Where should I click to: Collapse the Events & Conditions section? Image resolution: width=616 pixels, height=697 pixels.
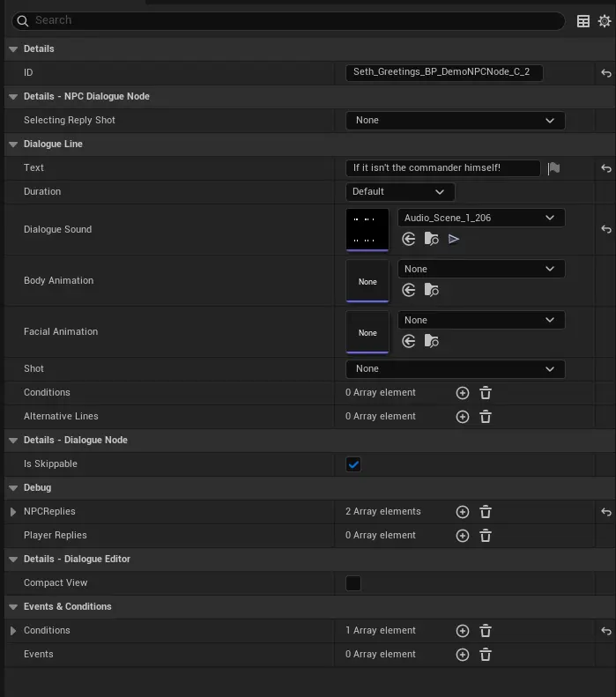click(x=13, y=607)
